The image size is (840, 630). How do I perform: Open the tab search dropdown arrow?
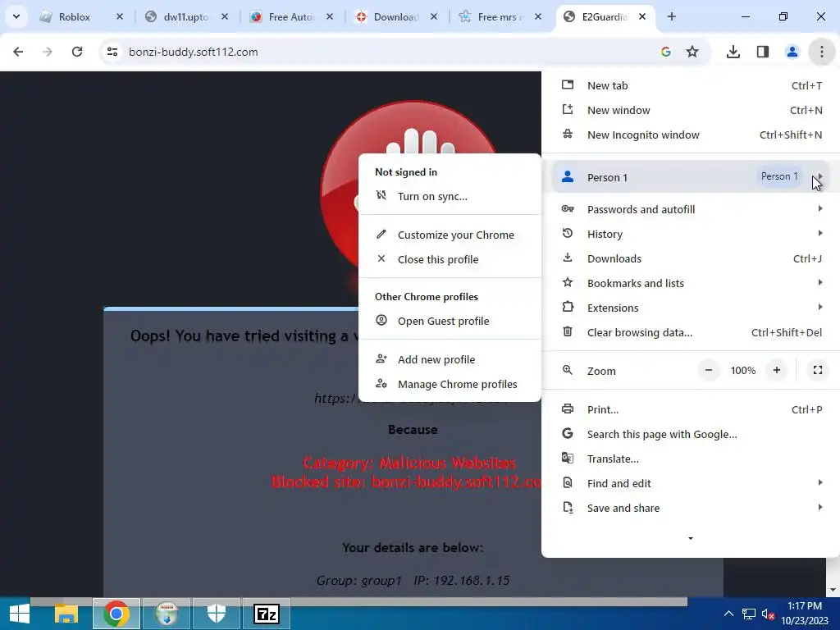pos(16,16)
